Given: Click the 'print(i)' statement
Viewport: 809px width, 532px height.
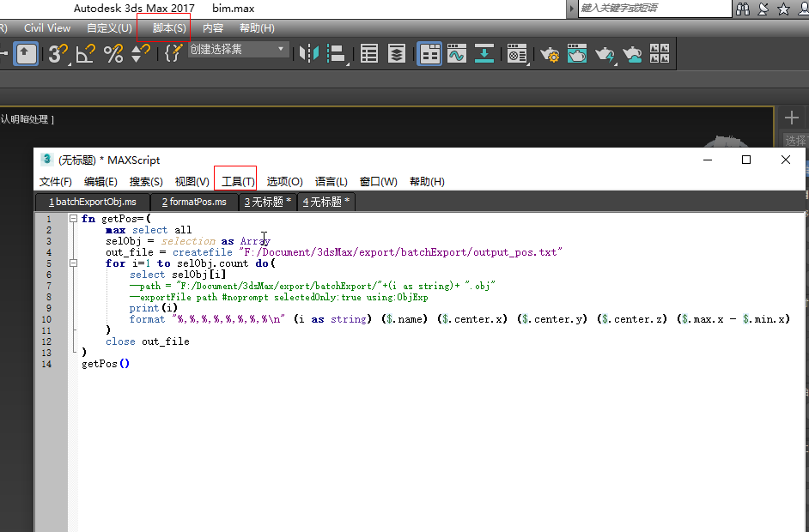Looking at the screenshot, I should [x=154, y=308].
